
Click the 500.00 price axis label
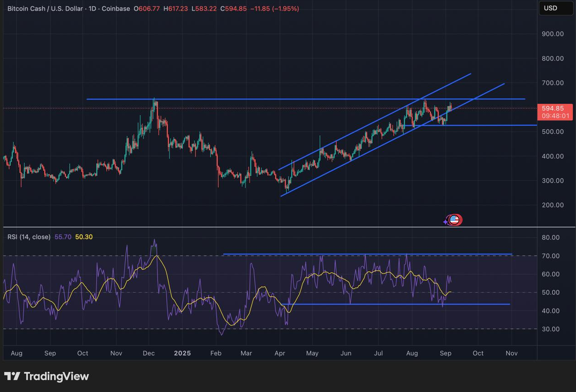552,132
